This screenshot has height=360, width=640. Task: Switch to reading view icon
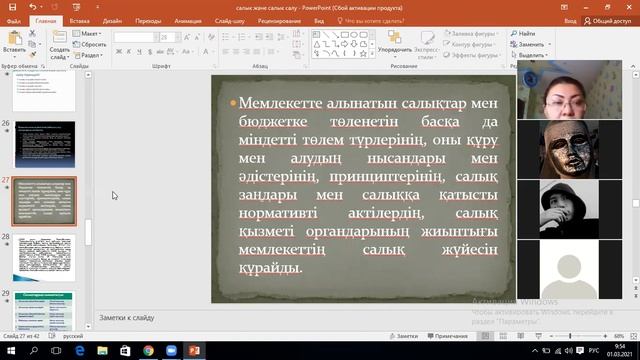click(x=521, y=336)
